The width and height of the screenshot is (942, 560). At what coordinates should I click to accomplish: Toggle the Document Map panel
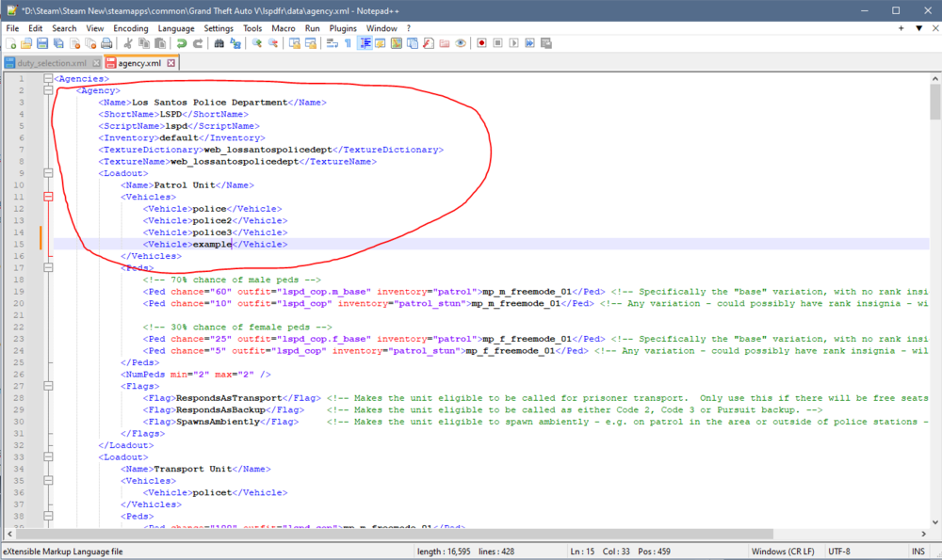coord(396,42)
